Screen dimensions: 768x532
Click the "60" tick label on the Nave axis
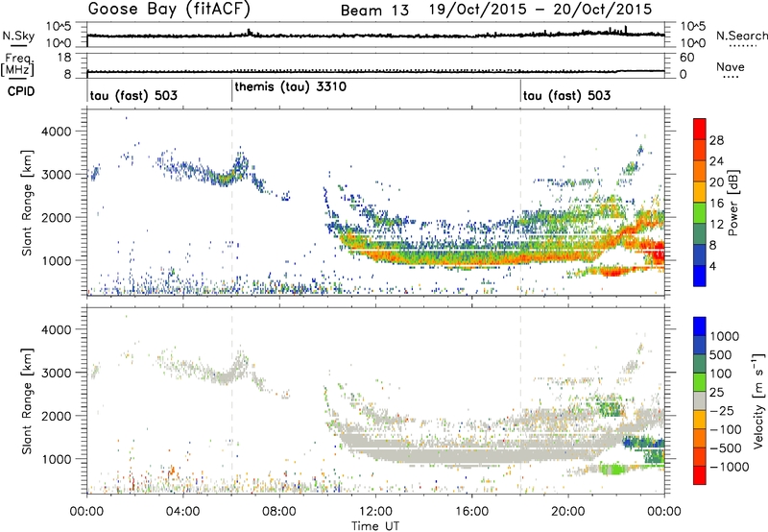point(686,58)
